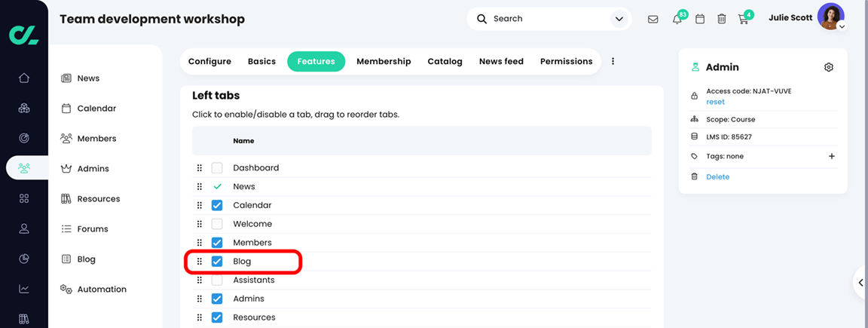
Task: Open Blog in the left course menu
Action: 78,259
